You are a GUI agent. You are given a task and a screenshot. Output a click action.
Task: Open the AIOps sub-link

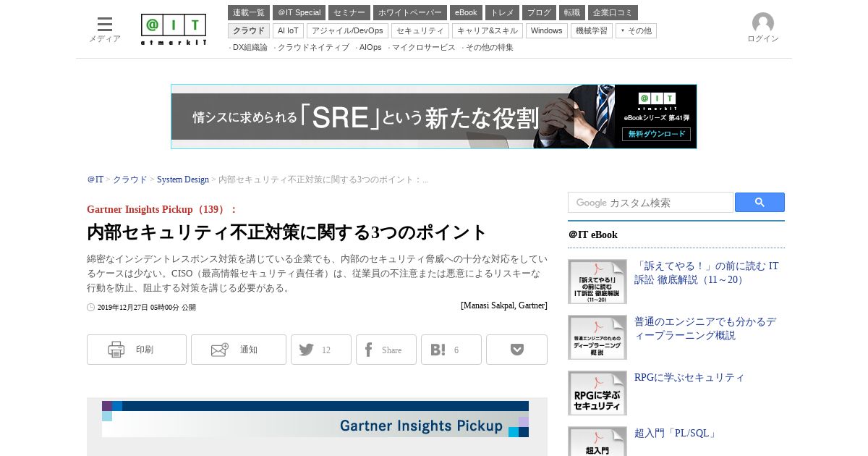[370, 48]
